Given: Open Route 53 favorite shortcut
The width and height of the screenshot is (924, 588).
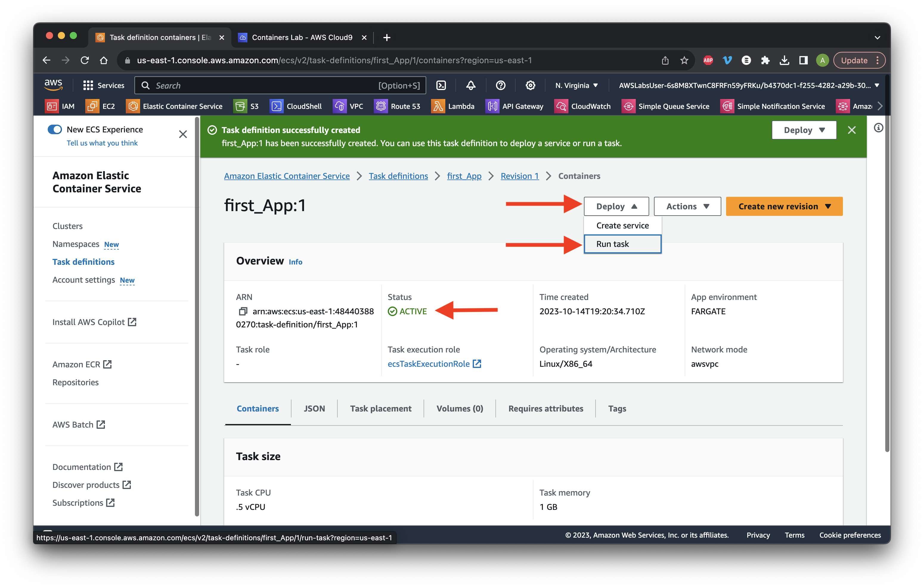Looking at the screenshot, I should click(x=397, y=106).
